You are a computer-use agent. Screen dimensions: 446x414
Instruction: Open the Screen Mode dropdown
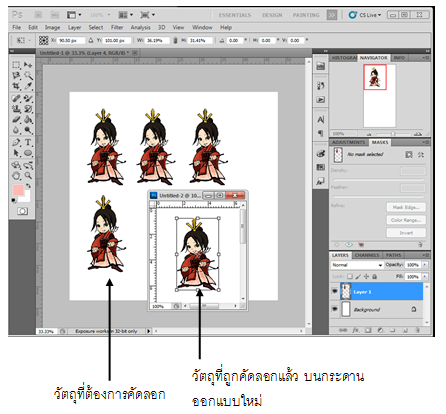point(147,15)
